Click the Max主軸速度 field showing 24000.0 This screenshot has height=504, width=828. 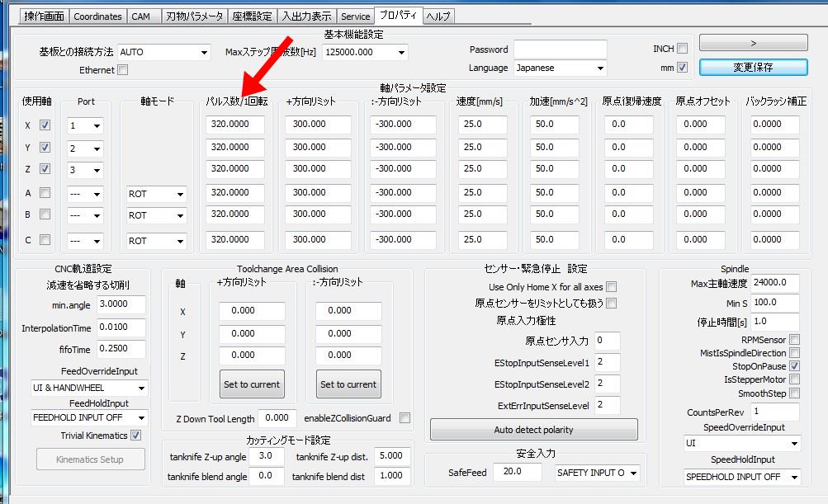click(x=774, y=284)
